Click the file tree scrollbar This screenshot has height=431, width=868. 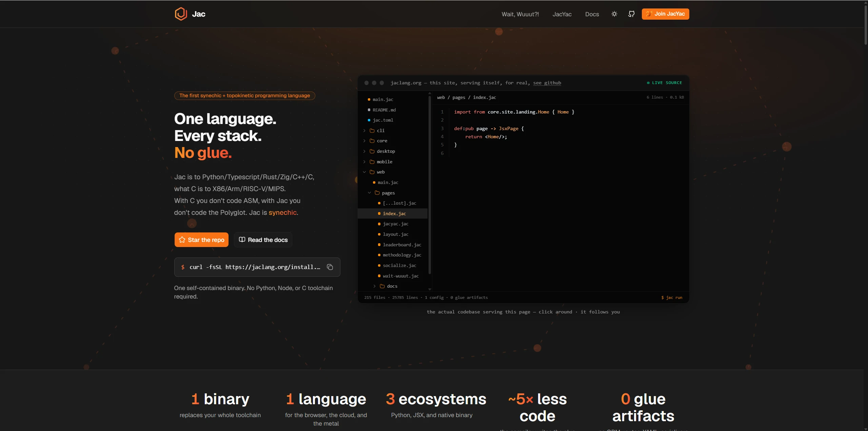(x=430, y=185)
